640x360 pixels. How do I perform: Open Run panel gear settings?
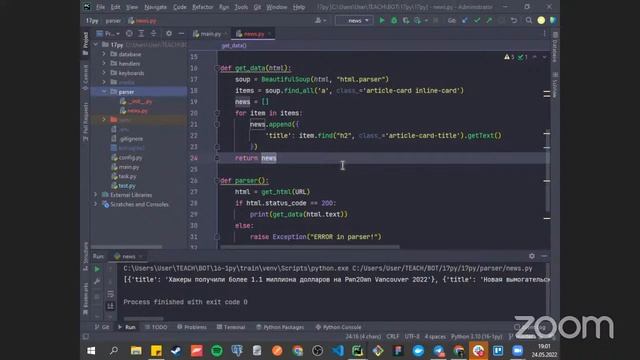click(531, 256)
